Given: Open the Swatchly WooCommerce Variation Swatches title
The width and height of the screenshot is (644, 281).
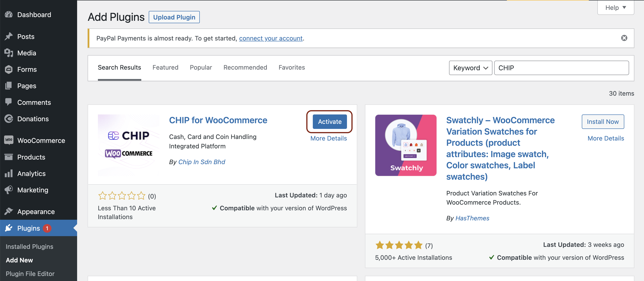Looking at the screenshot, I should tap(501, 148).
